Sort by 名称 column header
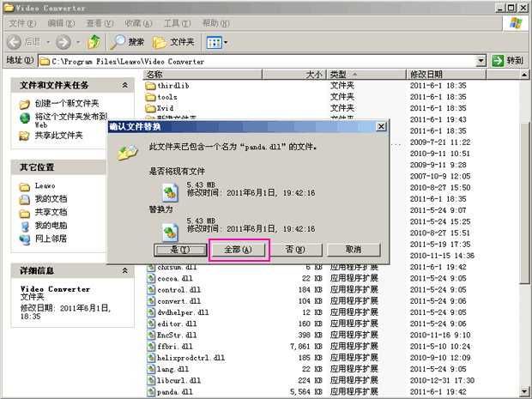532x399 pixels. tap(203, 75)
